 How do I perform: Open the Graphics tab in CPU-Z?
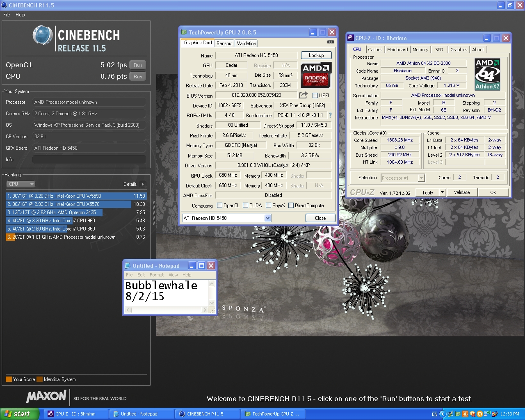tap(459, 50)
